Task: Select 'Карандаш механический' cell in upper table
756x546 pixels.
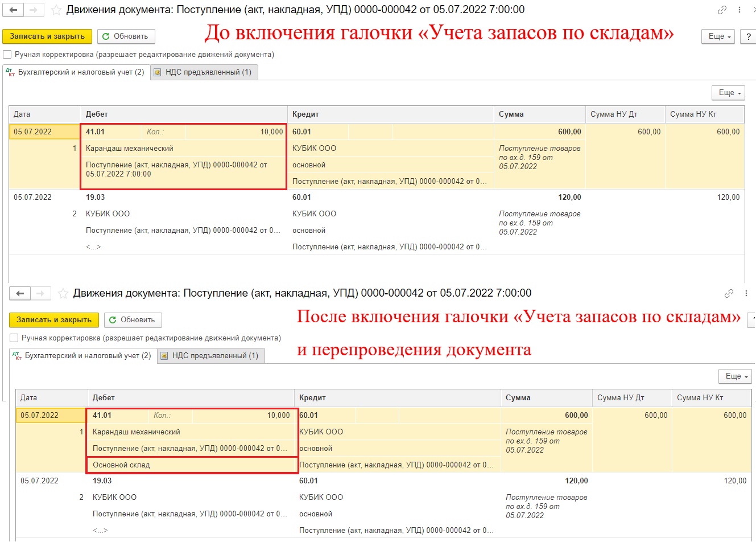Action: (x=184, y=149)
